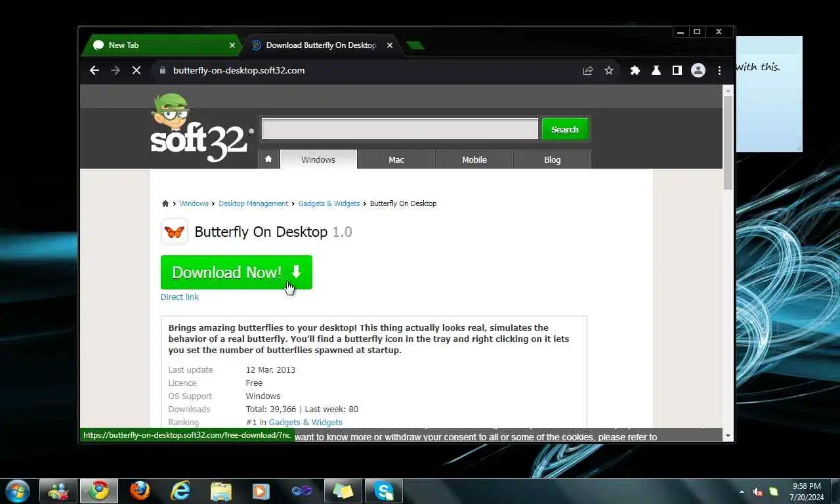Click the Butterfly On Desktop app icon

tap(175, 232)
